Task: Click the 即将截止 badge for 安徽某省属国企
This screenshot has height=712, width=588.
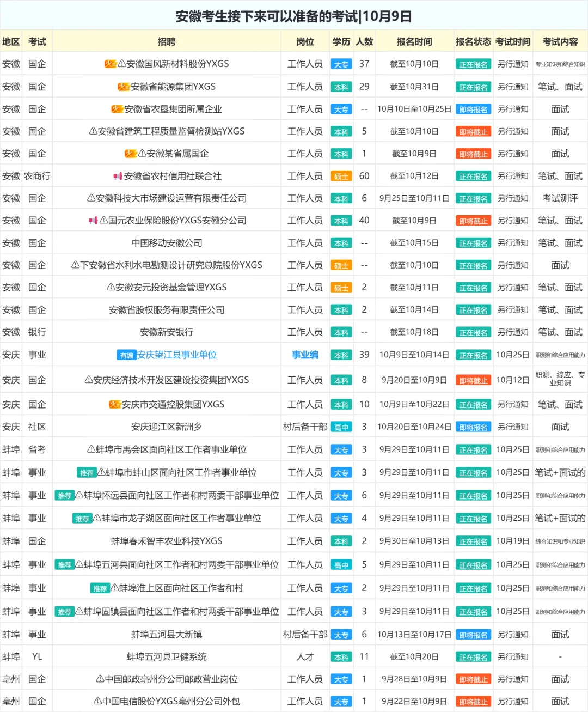Action: click(473, 153)
